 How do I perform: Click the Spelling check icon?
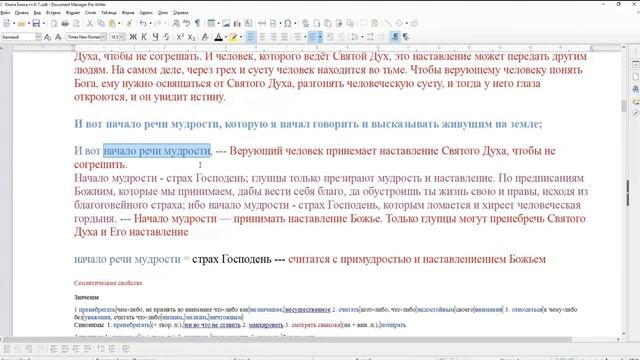click(x=187, y=23)
